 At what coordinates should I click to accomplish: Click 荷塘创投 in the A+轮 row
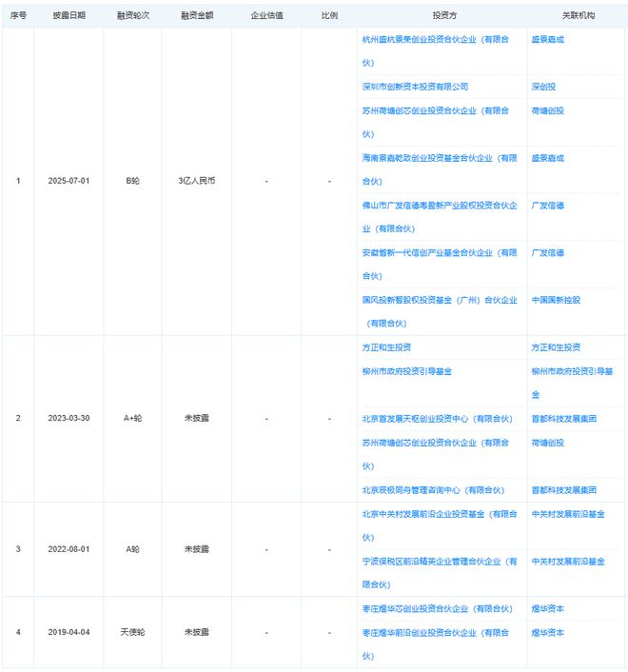click(x=547, y=443)
